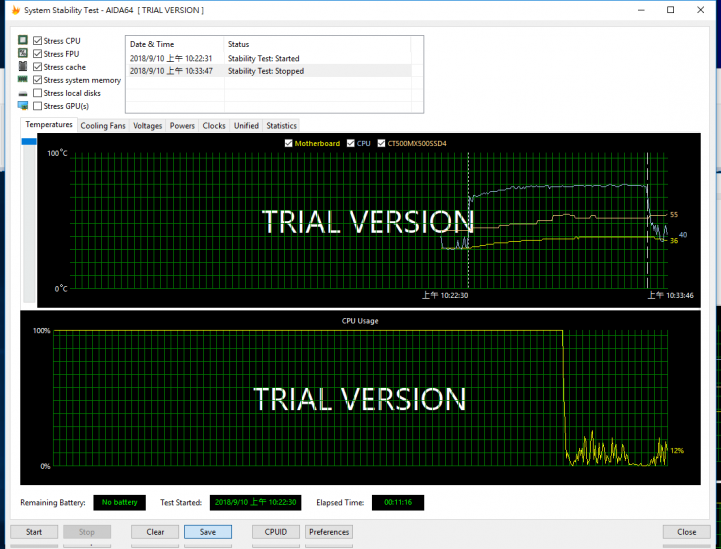Minimize the System Stability Test window
Screen dimensions: 721x549
[641, 10]
